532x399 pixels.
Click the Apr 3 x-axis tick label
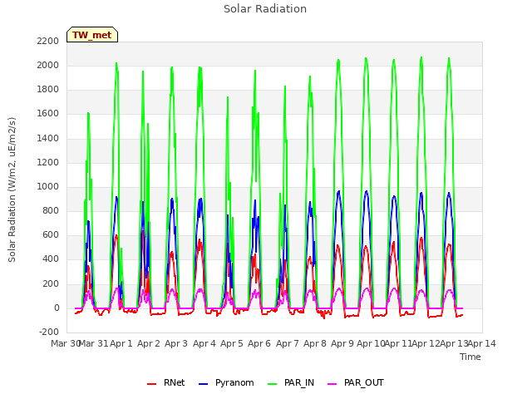tap(176, 343)
